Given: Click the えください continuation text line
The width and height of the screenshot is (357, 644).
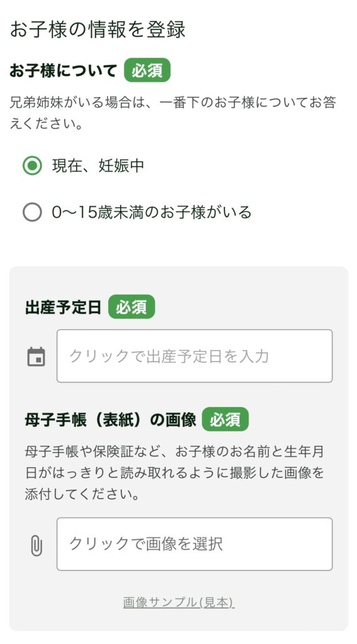Looking at the screenshot, I should coord(47,124).
